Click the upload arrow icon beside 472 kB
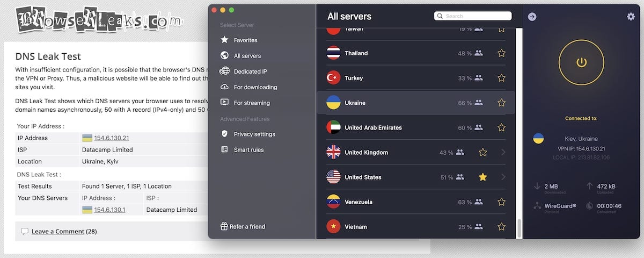The width and height of the screenshot is (644, 258). coord(589,186)
